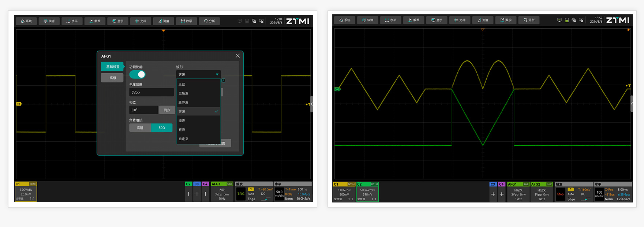Viewport: 644px width, 227px height.
Task: Add channel C3 with plus icon, left scope
Action: 197,194
